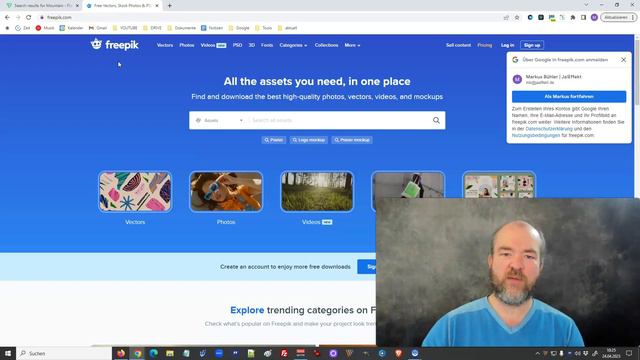Expand the Categories dropdown menu
This screenshot has width=640, height=360.
pos(293,45)
